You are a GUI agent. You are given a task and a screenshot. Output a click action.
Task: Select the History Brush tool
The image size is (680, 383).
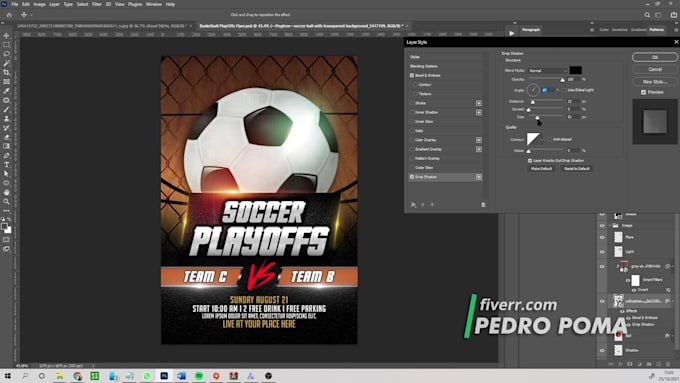[x=7, y=128]
